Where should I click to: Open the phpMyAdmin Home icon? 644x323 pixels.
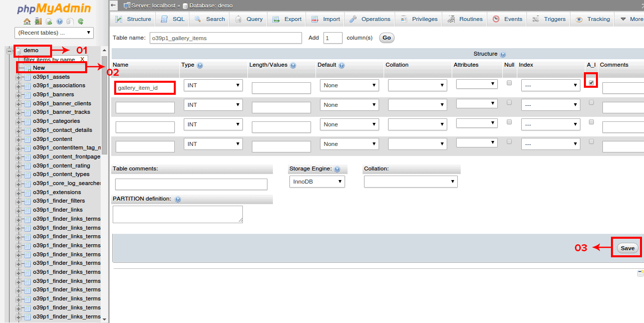pyautogui.click(x=27, y=22)
